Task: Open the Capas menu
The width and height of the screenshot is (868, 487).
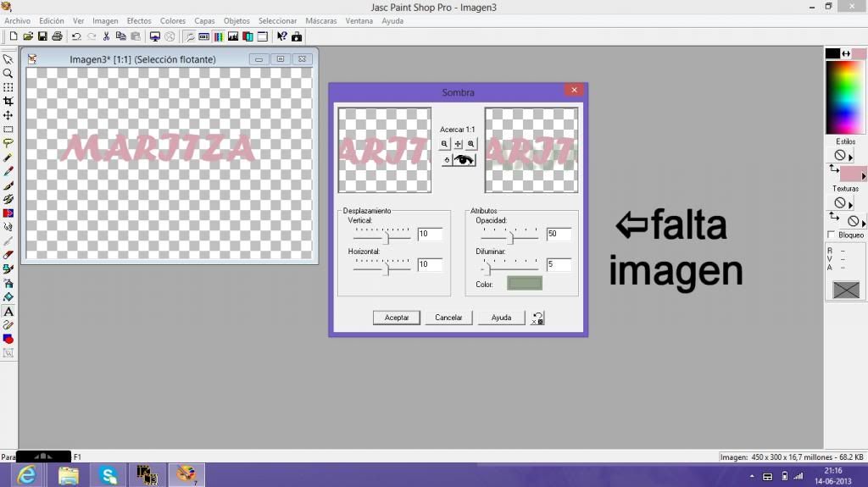Action: point(204,20)
